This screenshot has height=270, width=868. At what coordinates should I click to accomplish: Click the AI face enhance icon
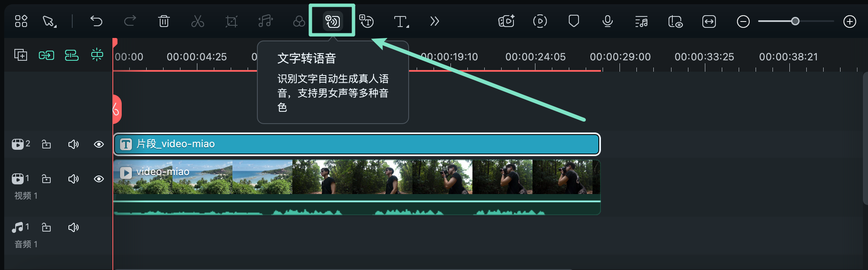point(506,21)
